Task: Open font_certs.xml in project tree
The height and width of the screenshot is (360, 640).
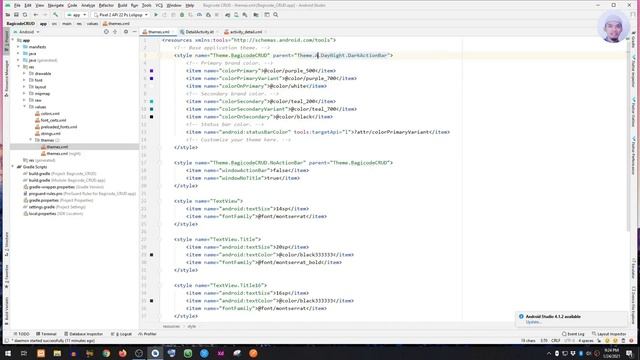Action: [x=51, y=120]
